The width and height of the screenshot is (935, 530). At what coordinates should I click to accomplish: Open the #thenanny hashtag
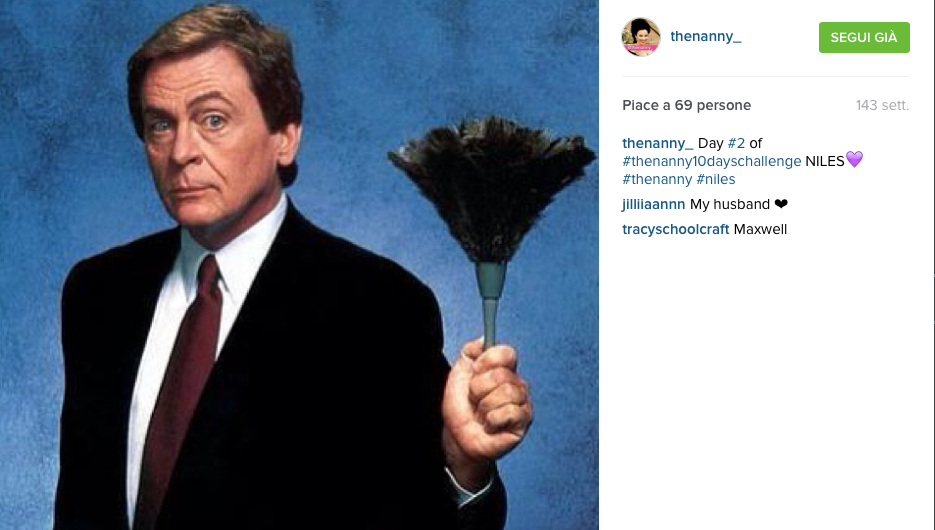tap(657, 179)
